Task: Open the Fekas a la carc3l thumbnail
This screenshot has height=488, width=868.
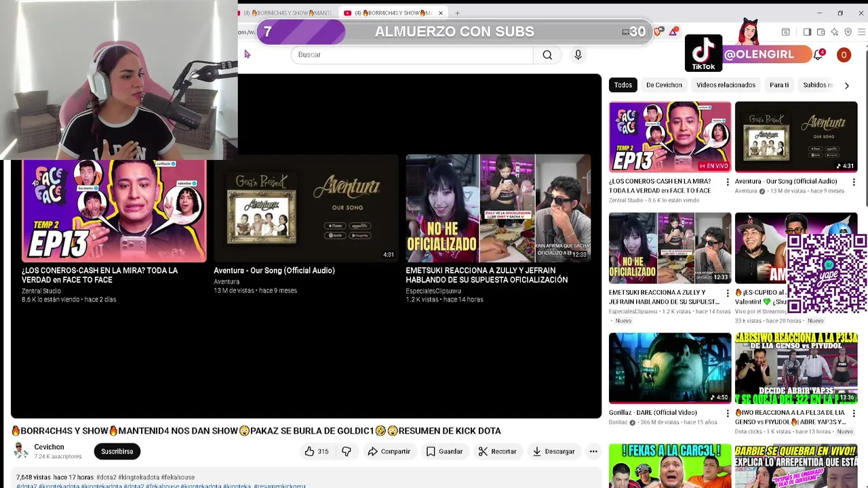Action: pyautogui.click(x=670, y=466)
